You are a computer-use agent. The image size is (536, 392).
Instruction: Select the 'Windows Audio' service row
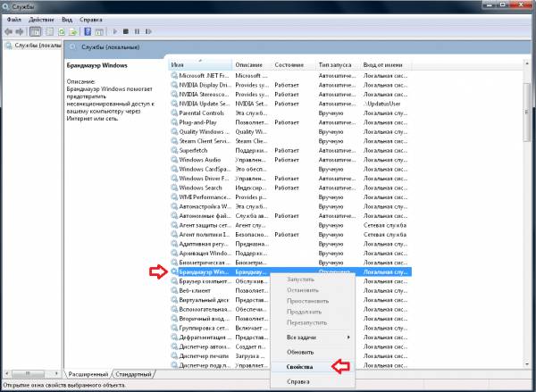203,159
